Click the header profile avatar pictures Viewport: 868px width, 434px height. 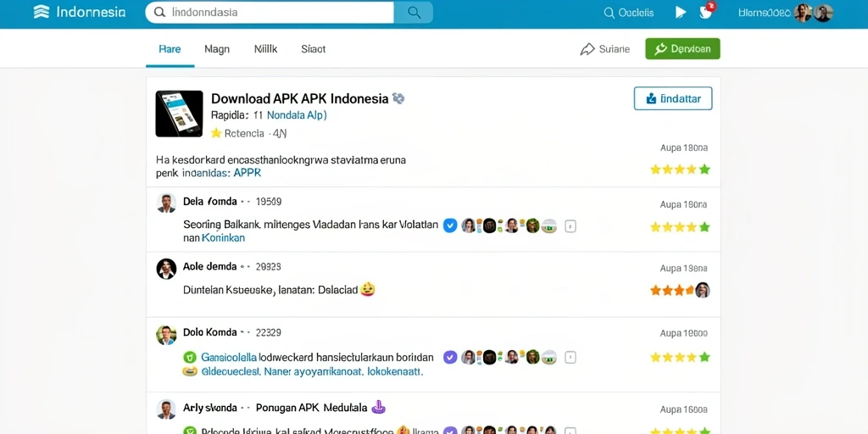pos(814,13)
